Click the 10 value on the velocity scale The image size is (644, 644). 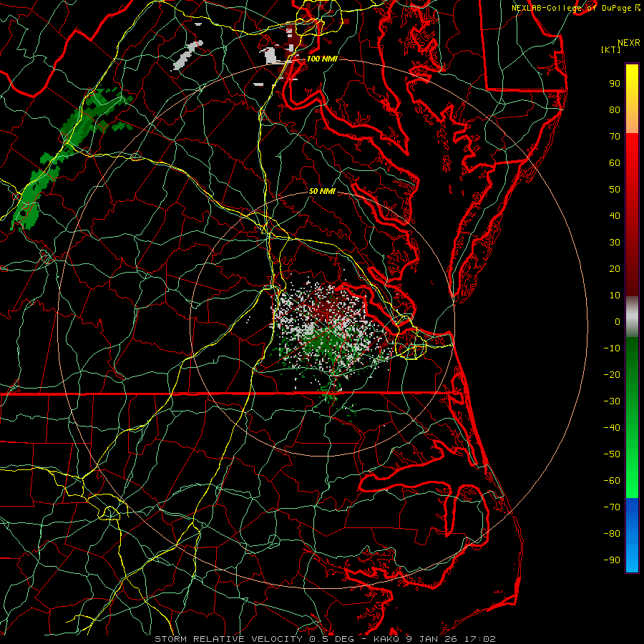[615, 296]
